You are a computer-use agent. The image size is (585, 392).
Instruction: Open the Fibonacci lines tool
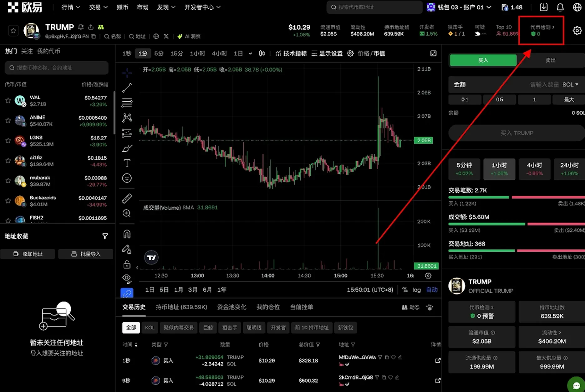coord(127,103)
